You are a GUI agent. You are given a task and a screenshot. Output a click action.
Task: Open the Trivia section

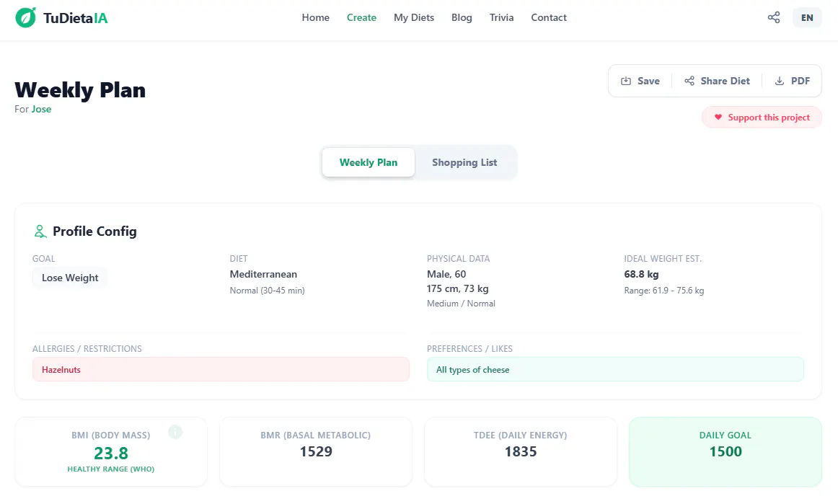pos(501,17)
